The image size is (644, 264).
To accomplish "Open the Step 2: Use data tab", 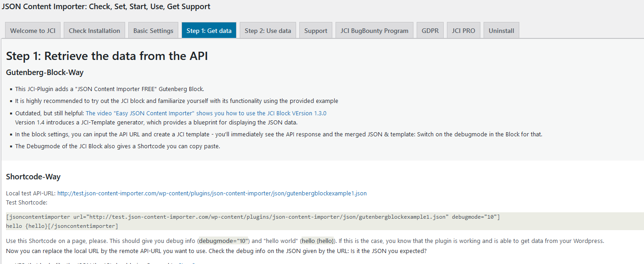I will click(268, 31).
